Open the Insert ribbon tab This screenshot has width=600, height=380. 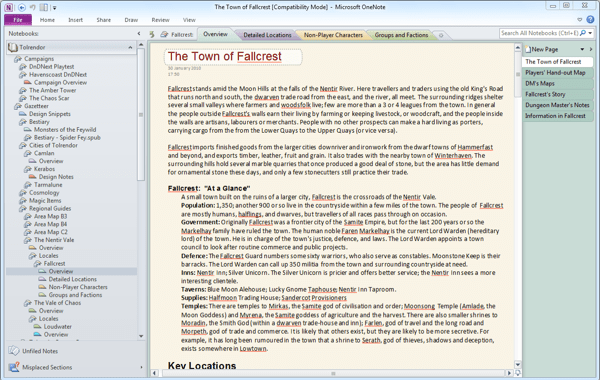click(75, 20)
